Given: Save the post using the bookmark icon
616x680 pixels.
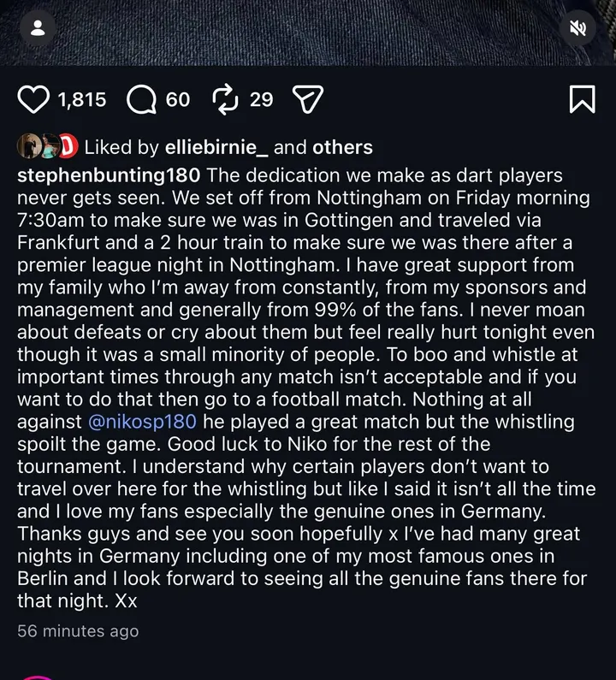Looking at the screenshot, I should click(582, 99).
